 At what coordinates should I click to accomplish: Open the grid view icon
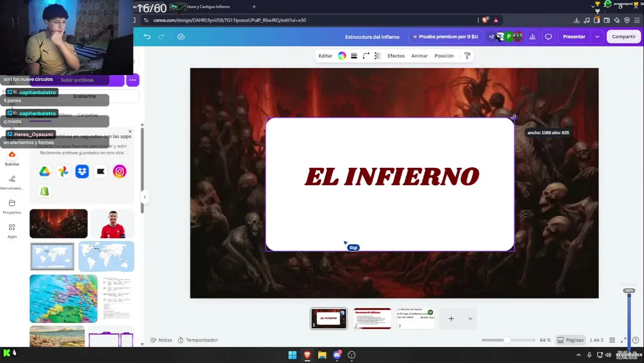(x=612, y=340)
